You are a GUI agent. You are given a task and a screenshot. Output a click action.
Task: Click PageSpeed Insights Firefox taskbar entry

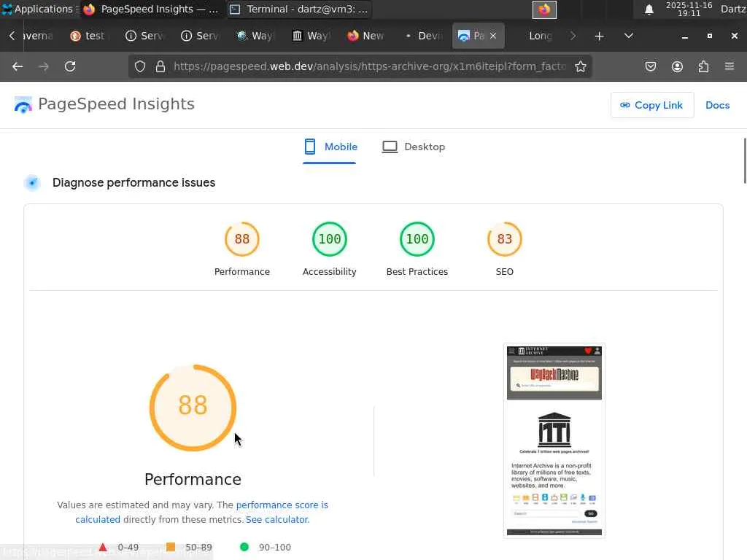(x=152, y=9)
